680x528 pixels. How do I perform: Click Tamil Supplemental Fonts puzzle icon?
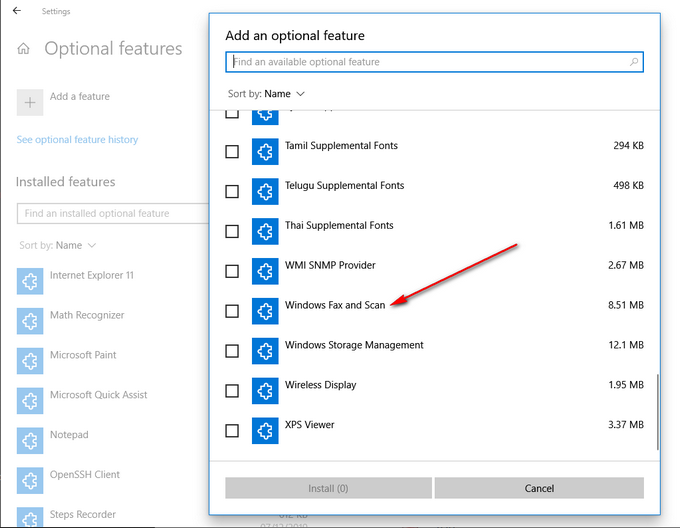pyautogui.click(x=265, y=152)
